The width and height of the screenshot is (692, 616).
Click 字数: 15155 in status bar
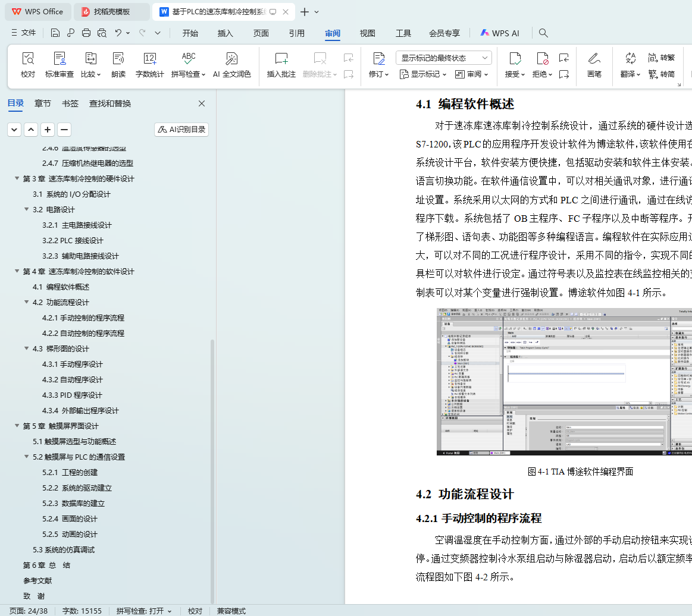[x=82, y=611]
